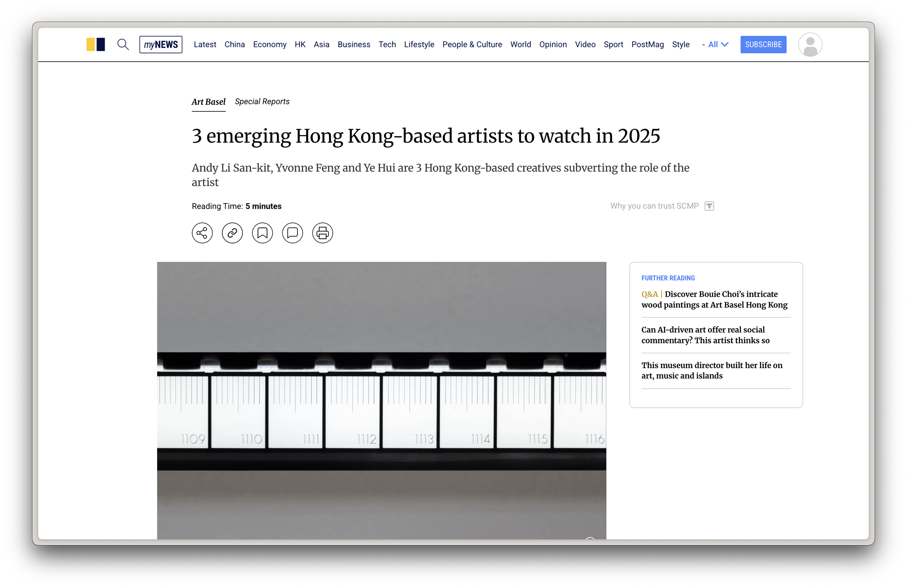Click the ruler artwork hero image
The width and height of the screenshot is (907, 588).
point(381,400)
